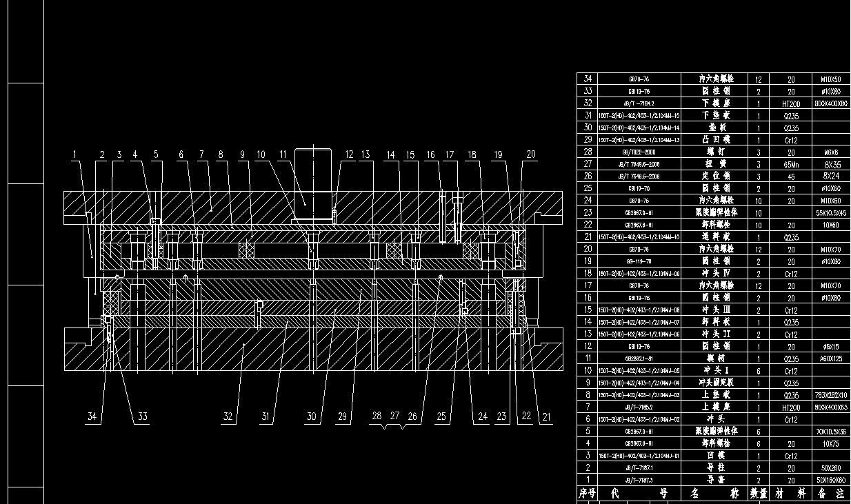The width and height of the screenshot is (851, 504).
Task: Select part name 凸凹模 in row 29
Action: point(715,139)
